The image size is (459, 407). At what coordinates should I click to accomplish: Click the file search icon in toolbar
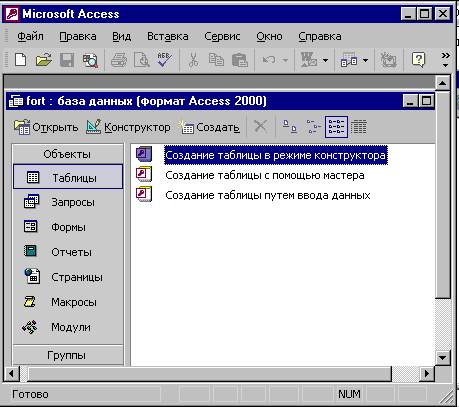[x=90, y=60]
